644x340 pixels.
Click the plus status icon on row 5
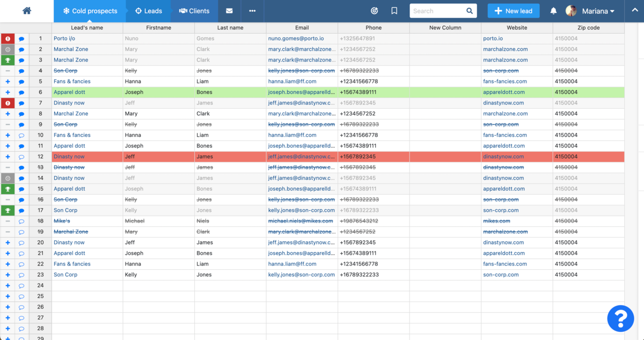[8, 82]
